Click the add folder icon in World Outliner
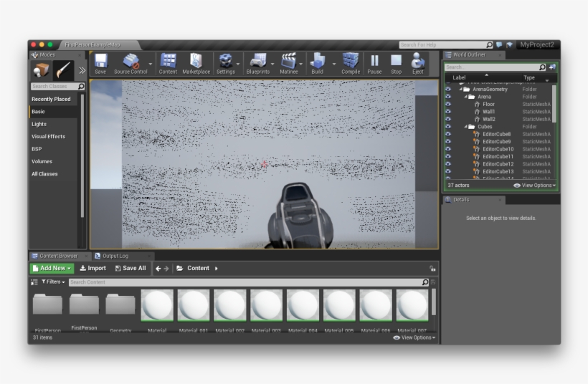The height and width of the screenshot is (384, 588). click(552, 67)
